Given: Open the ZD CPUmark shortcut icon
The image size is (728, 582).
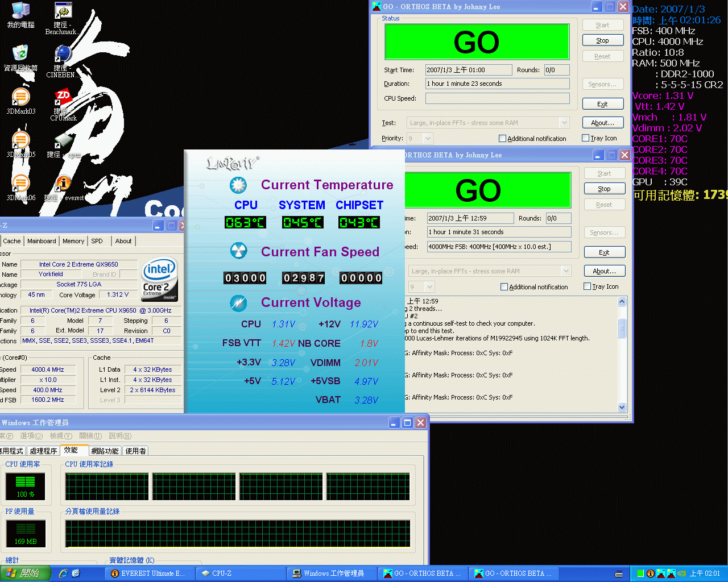Looking at the screenshot, I should click(63, 97).
